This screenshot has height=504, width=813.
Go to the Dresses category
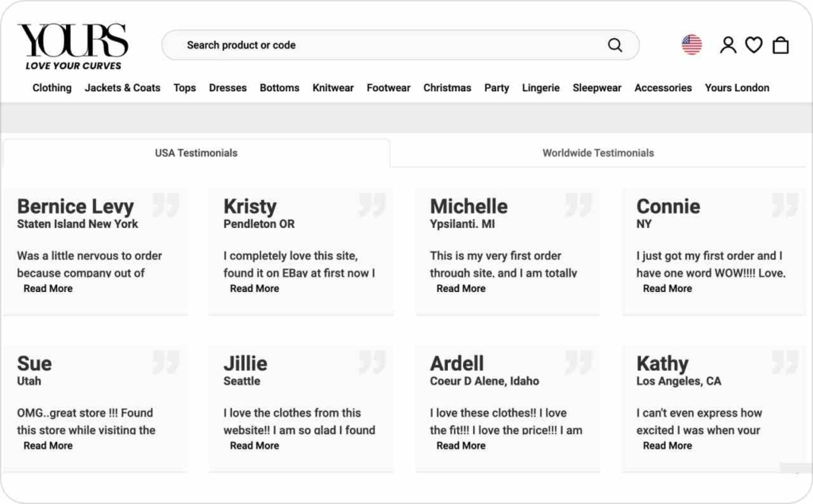pyautogui.click(x=228, y=88)
